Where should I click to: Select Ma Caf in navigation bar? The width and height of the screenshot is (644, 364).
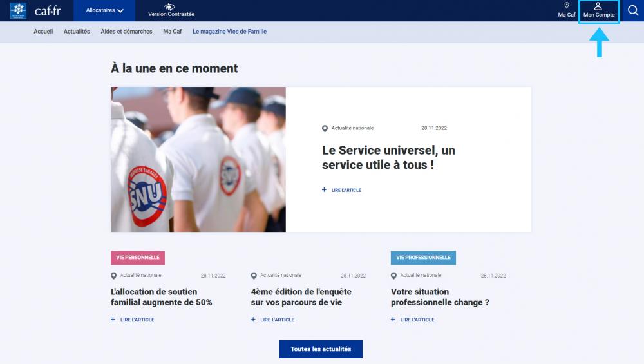tap(173, 31)
